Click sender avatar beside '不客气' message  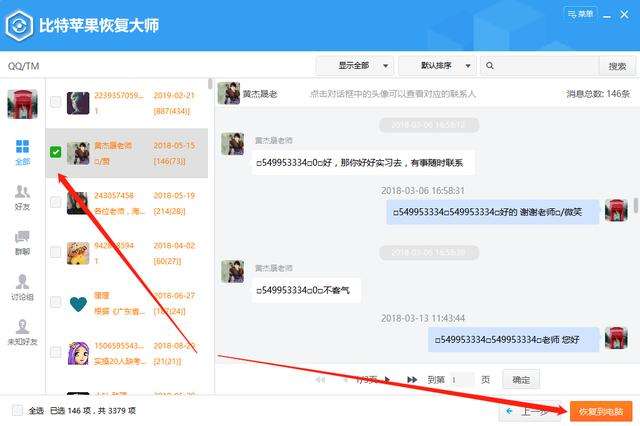coord(233,272)
